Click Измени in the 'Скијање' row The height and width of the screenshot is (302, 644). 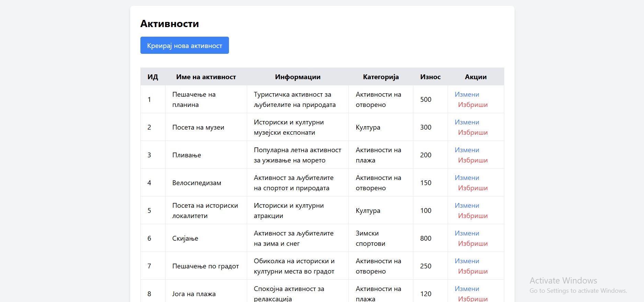pos(467,233)
